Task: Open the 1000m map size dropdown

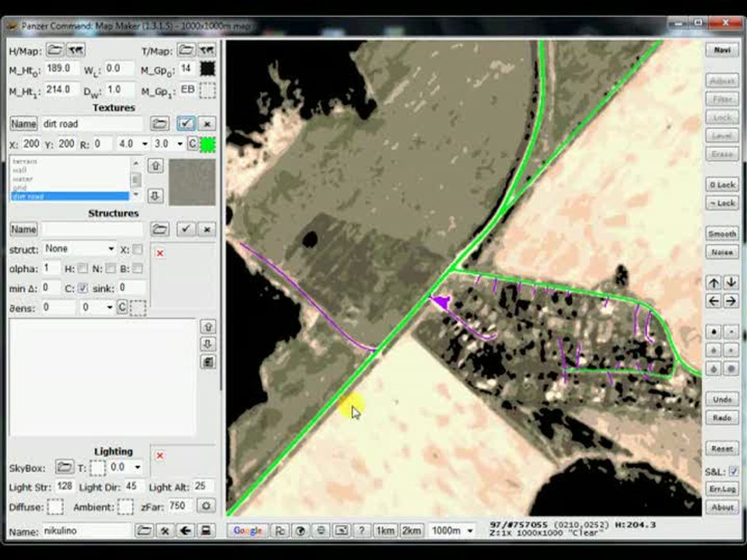Action: click(470, 530)
